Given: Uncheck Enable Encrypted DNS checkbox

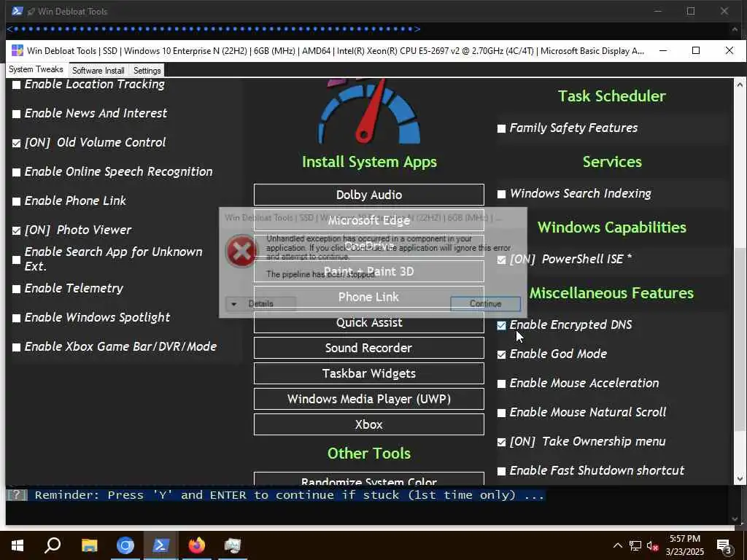Looking at the screenshot, I should click(501, 325).
